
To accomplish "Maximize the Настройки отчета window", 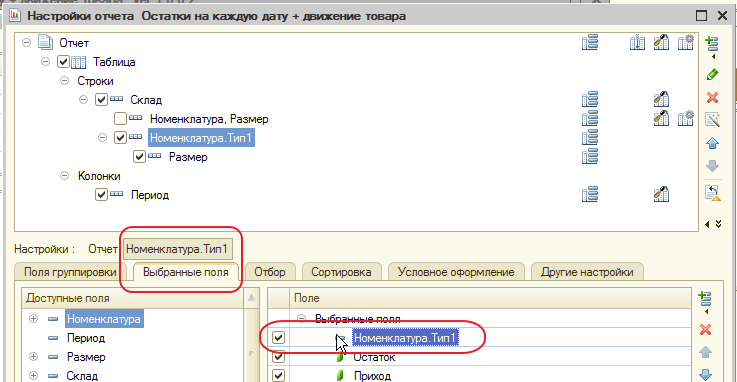I will [701, 16].
